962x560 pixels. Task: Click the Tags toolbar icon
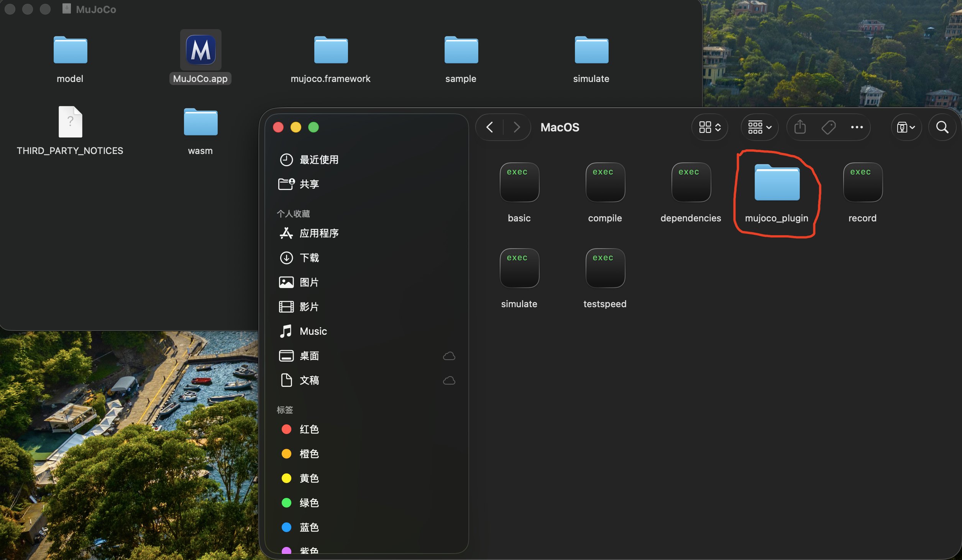(828, 127)
